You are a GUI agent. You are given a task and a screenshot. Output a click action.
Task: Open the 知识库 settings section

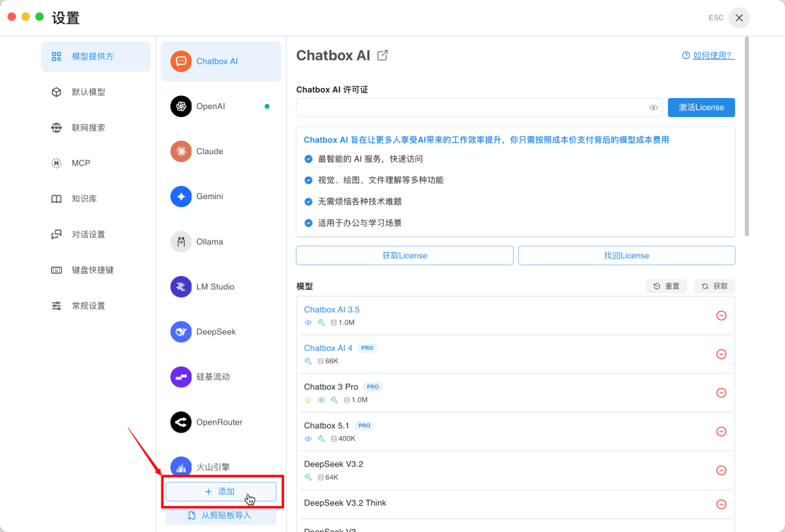click(x=96, y=198)
